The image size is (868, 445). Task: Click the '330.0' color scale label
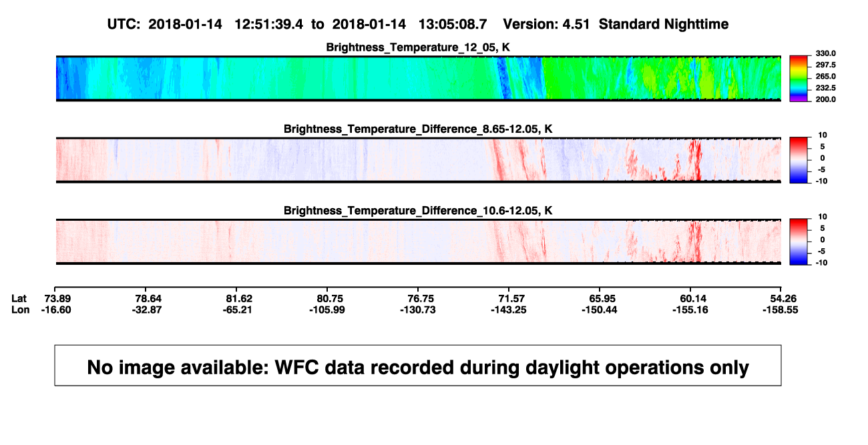[825, 53]
